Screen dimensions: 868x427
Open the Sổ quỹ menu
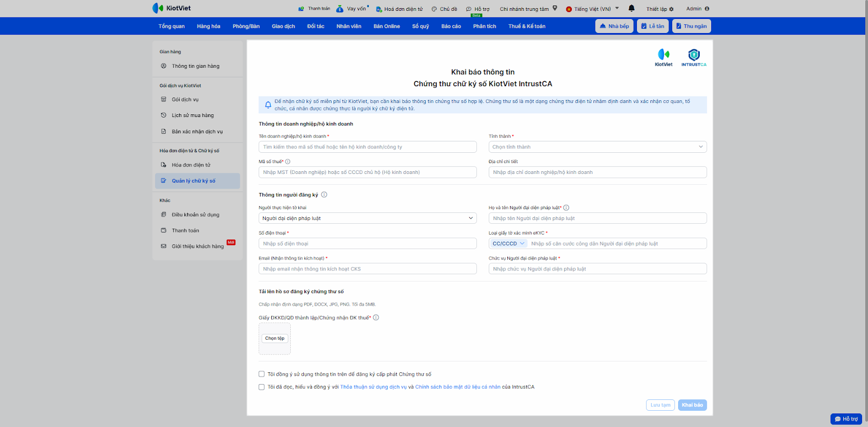420,26
